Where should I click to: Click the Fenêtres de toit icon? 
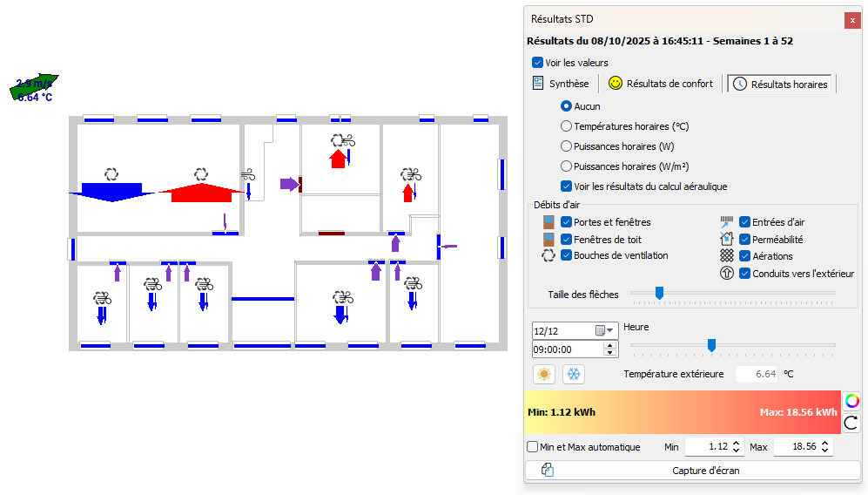point(548,240)
